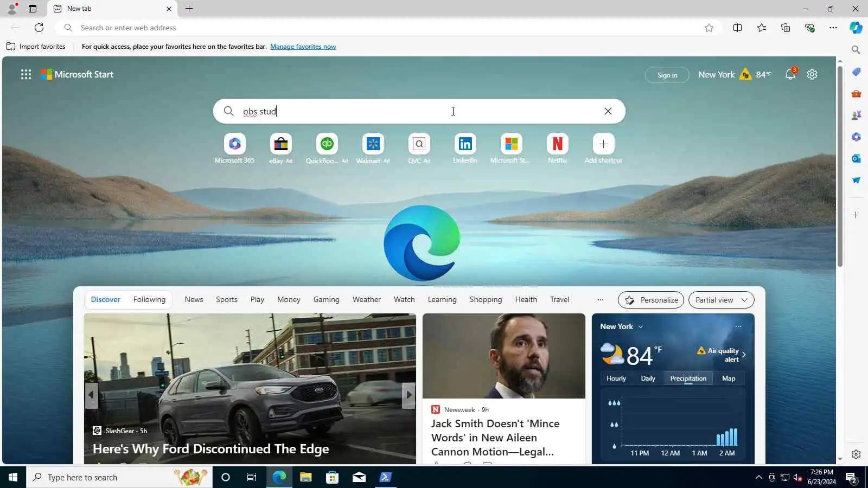Screen dimensions: 868x488
Task: Open Manage favorites now link
Action: point(303,47)
